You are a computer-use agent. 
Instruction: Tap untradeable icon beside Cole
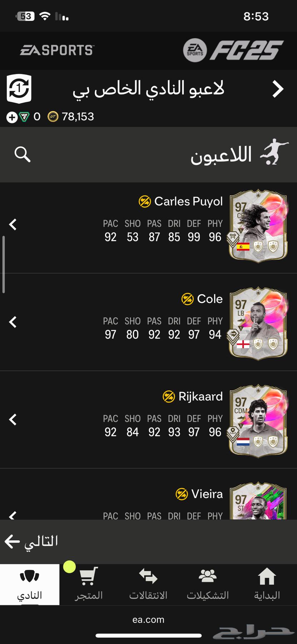(x=188, y=299)
